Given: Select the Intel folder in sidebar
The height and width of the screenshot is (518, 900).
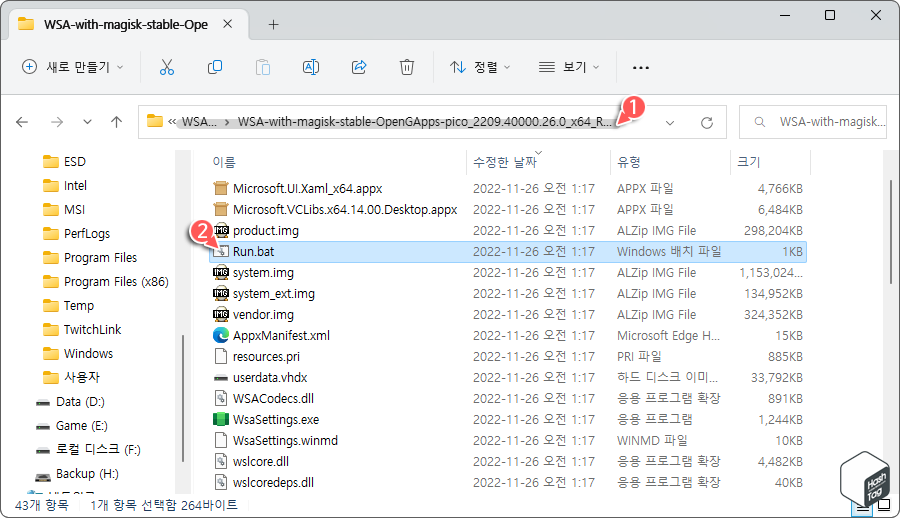Looking at the screenshot, I should coord(65,185).
